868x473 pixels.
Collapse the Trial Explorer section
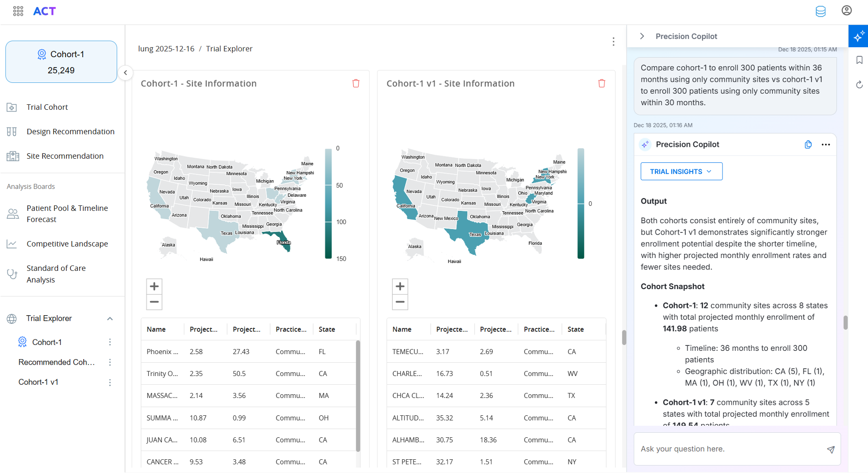coord(110,318)
